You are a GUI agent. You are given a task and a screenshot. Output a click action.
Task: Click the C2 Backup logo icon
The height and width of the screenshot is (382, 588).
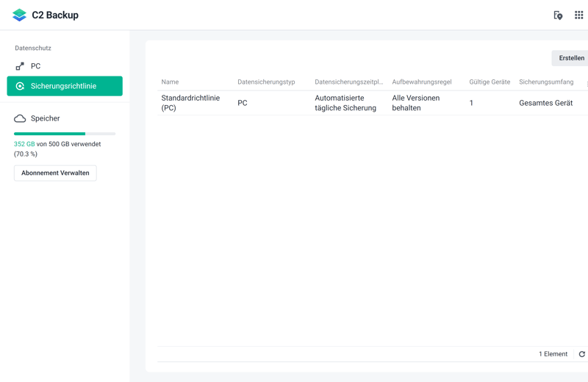pos(19,15)
